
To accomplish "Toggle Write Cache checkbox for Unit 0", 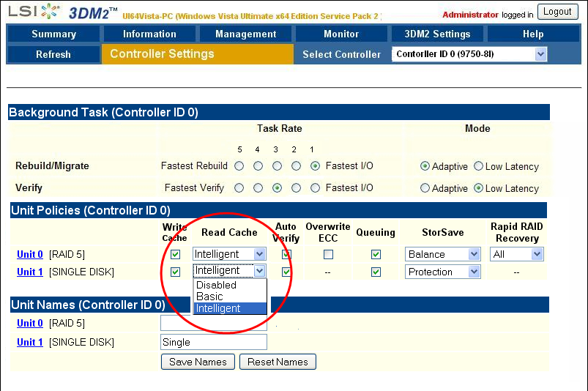I will click(x=175, y=255).
